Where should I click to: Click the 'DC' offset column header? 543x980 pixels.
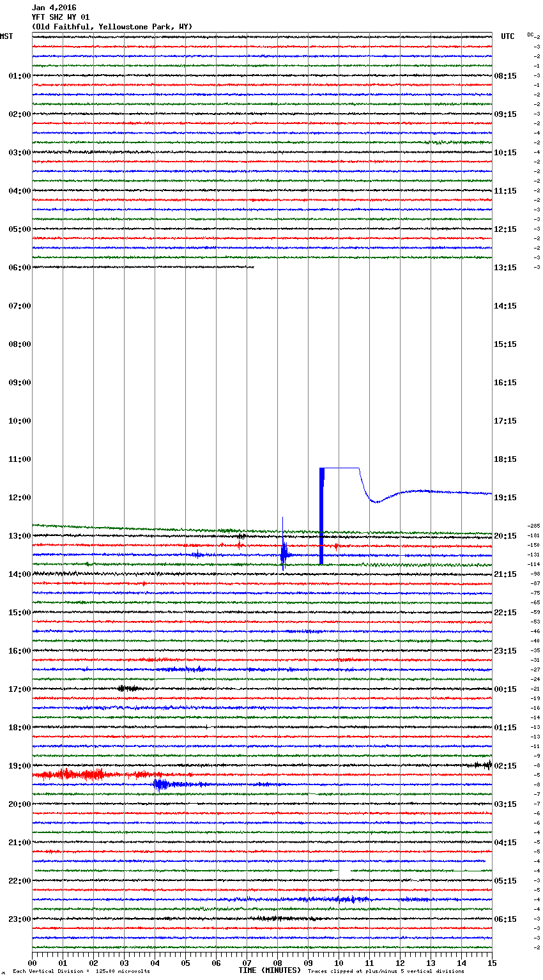point(530,34)
